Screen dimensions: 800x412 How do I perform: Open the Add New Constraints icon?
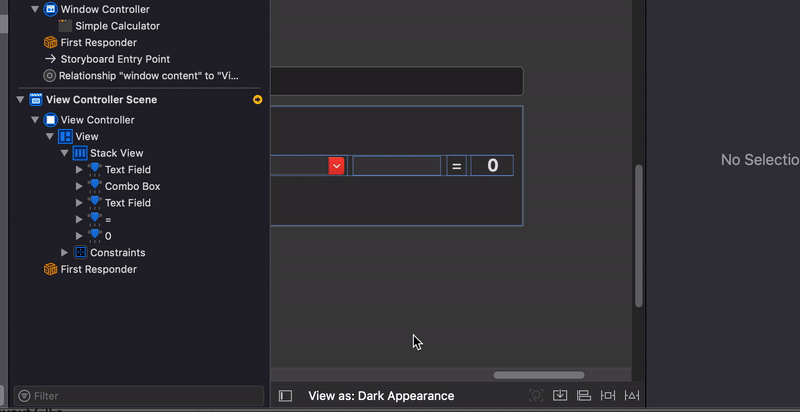tap(608, 395)
